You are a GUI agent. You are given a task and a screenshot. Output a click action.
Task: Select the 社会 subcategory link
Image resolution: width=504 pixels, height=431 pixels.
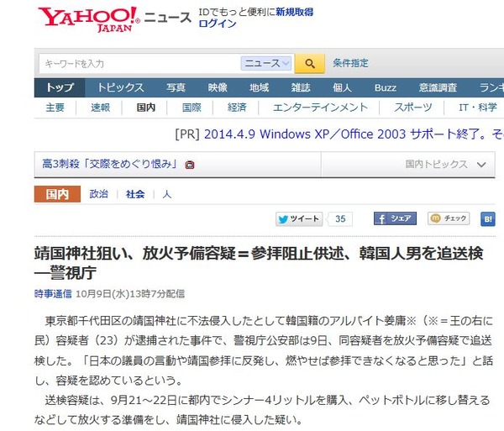coord(135,194)
